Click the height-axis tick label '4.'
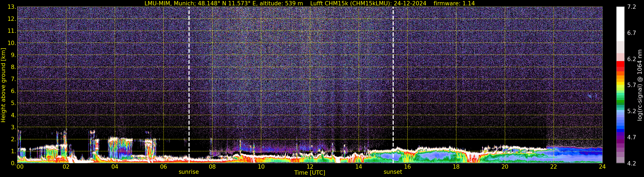 pos(13,115)
